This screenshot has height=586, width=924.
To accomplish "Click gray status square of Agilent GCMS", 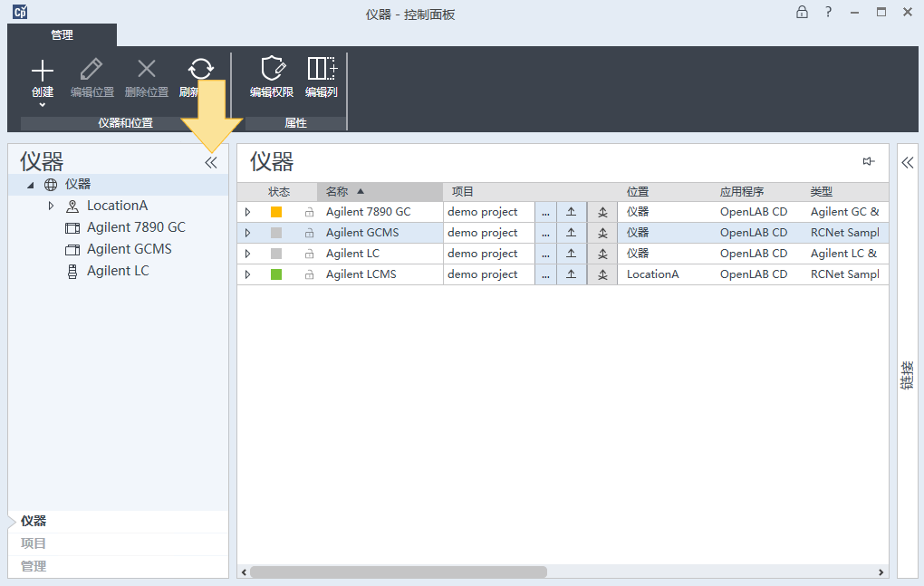I will (275, 233).
